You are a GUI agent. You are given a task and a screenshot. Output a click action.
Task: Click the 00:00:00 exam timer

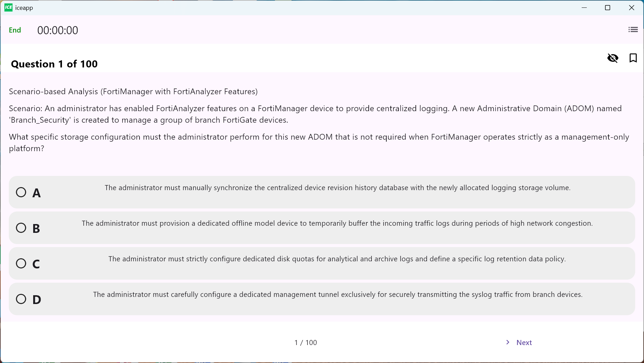point(58,31)
